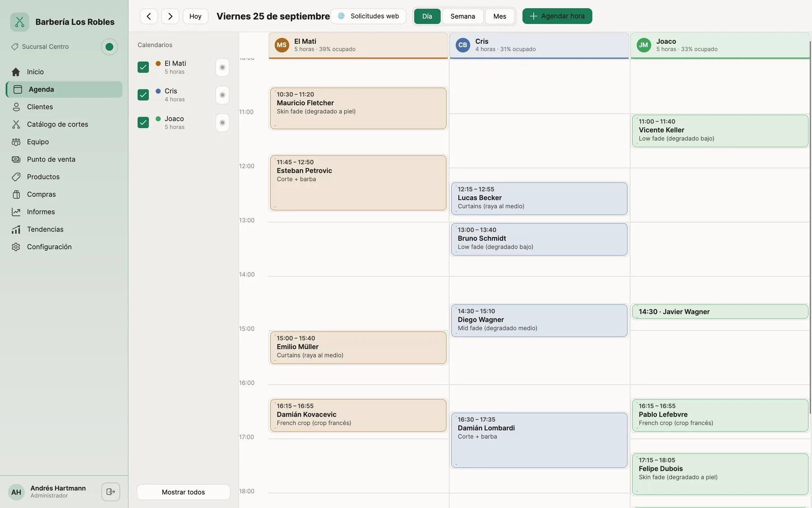Screen dimensions: 812x508
Task: Open Felipe Dubois Skin fade appointment
Action: (720, 474)
